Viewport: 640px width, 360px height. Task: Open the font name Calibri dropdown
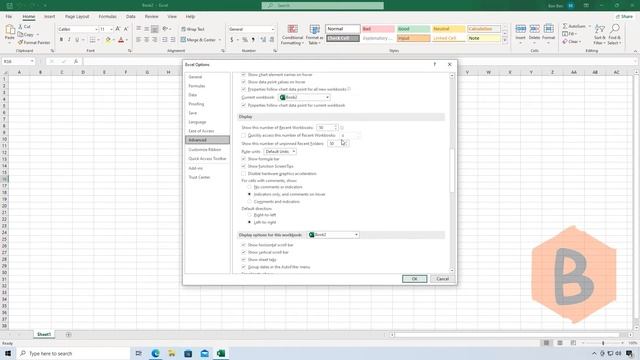pyautogui.click(x=96, y=29)
